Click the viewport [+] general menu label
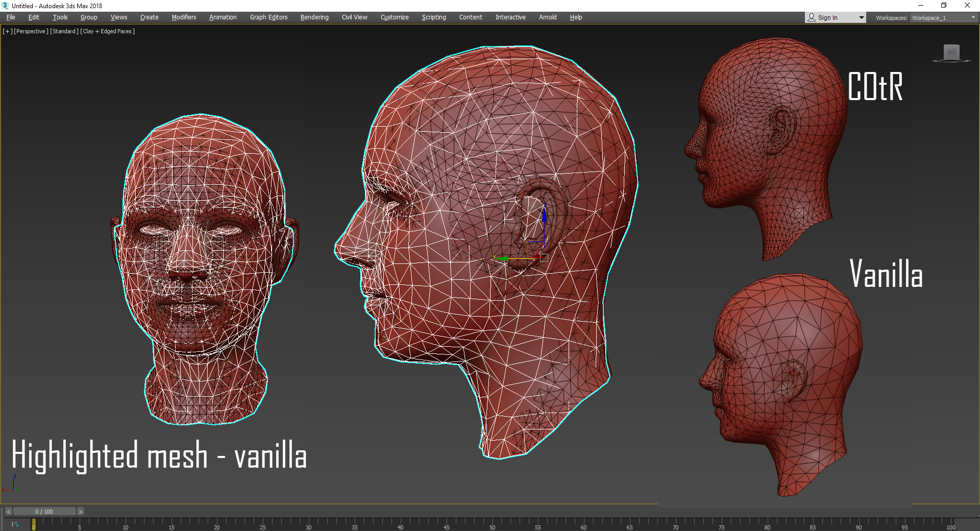The width and height of the screenshot is (980, 531). pyautogui.click(x=8, y=31)
